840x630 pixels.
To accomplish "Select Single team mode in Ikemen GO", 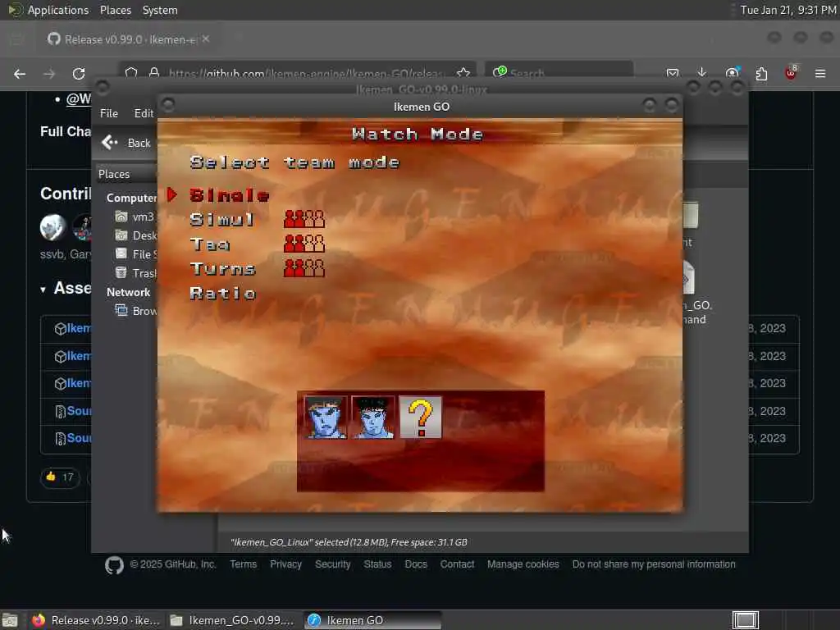I will [x=230, y=195].
